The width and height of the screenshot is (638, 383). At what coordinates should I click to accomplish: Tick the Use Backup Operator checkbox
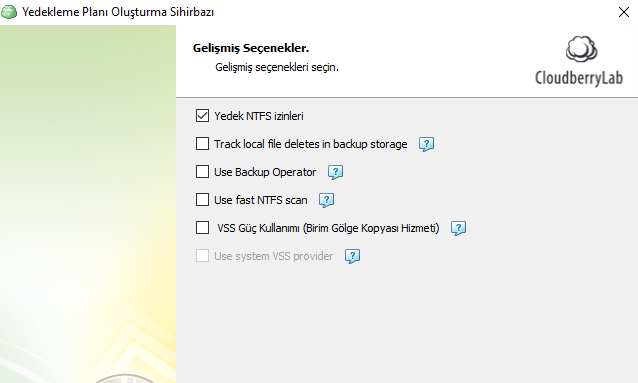click(202, 172)
